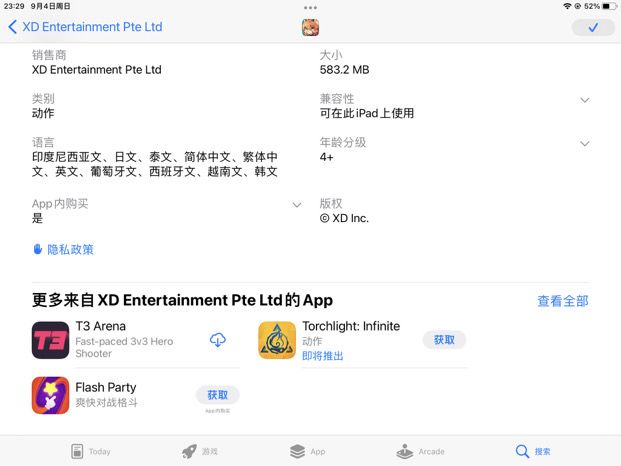
Task: Expand the 年龄分级 age rating row
Action: [585, 143]
